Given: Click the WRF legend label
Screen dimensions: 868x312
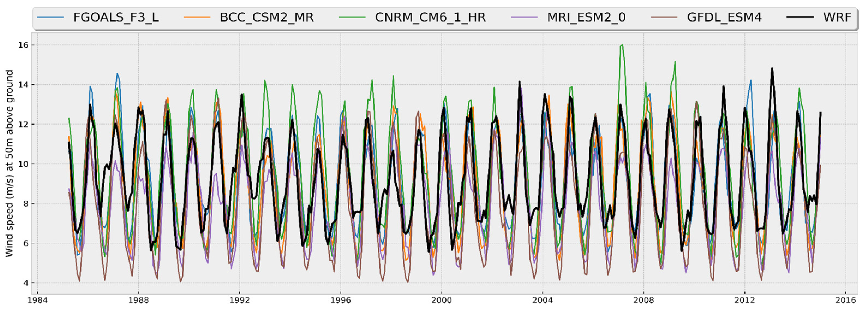Looking at the screenshot, I should 837,17.
